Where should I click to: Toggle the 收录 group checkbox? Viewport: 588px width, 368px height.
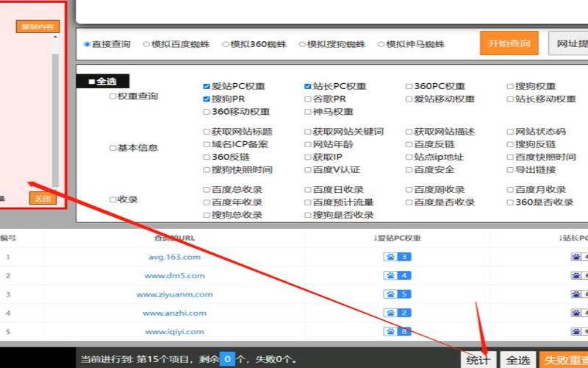coord(112,199)
